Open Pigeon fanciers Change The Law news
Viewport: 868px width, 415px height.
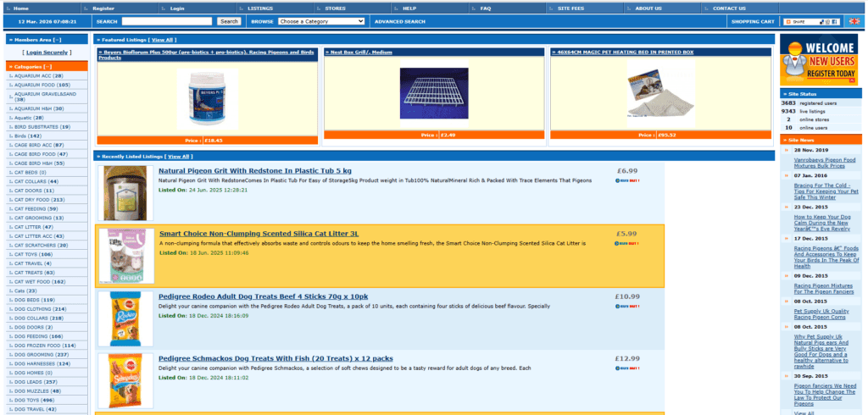pyautogui.click(x=825, y=395)
